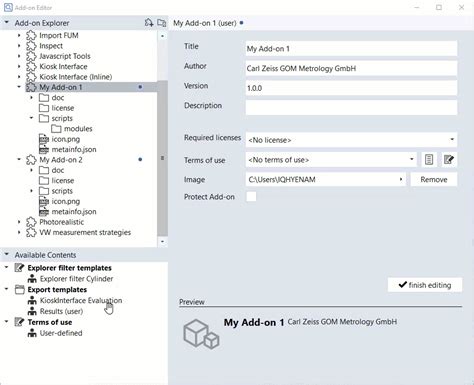Click the license folder icon under My Add-on 1
Image resolution: width=474 pixels, height=385 pixels.
pos(44,108)
